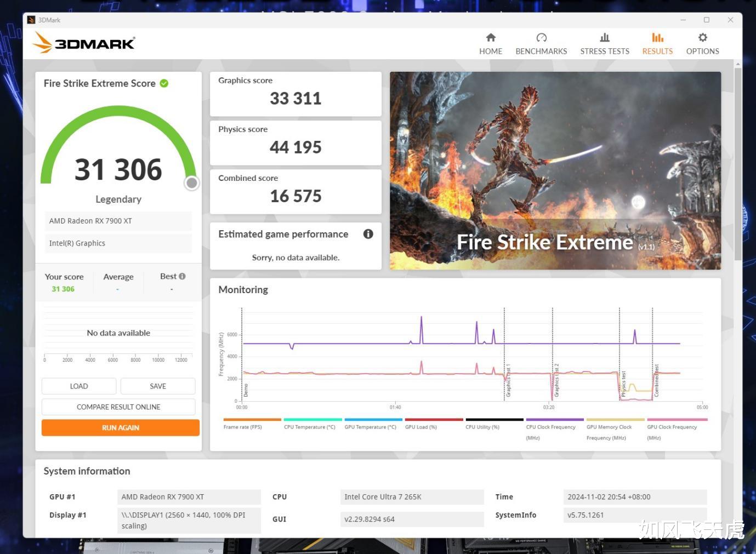The height and width of the screenshot is (554, 756).
Task: Click the RUN AGAIN button
Action: tap(121, 428)
